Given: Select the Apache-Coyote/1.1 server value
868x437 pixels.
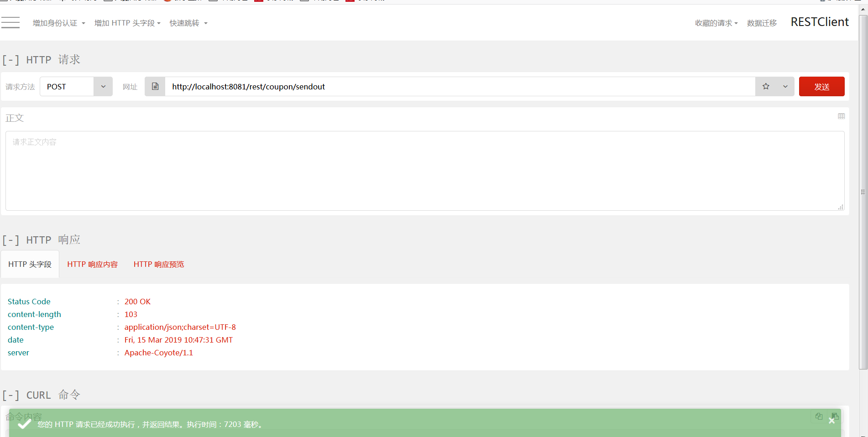Looking at the screenshot, I should 158,353.
